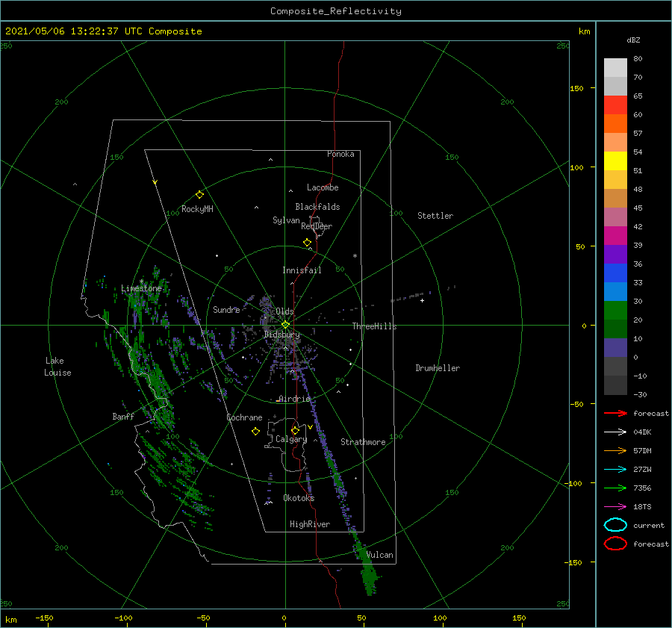Click the yellow diamond marker below RedDeer
Viewport: 672px width, 628px height.
[307, 243]
